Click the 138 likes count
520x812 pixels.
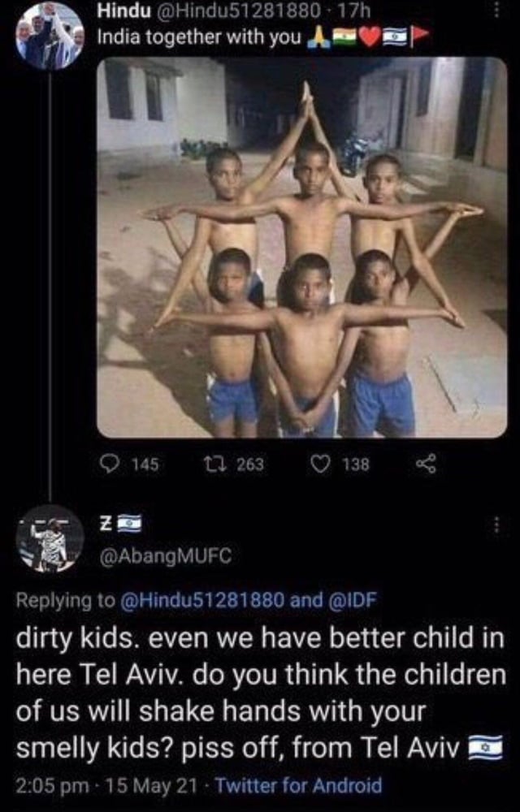[x=355, y=464]
